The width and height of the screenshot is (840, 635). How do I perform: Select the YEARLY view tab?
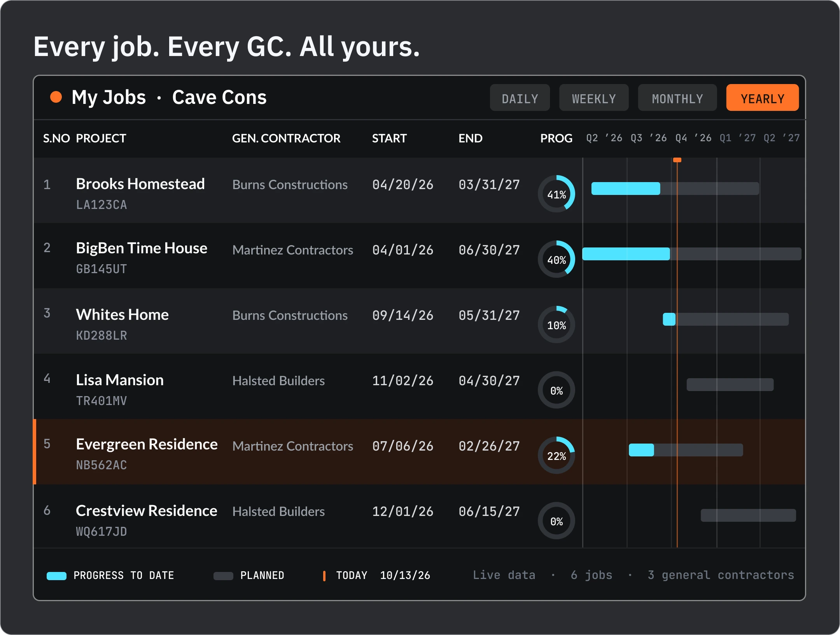click(x=762, y=98)
